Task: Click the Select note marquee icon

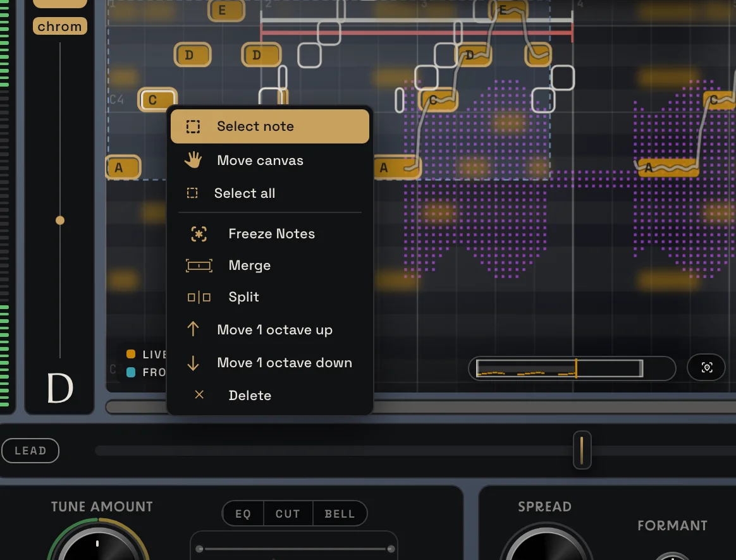Action: pyautogui.click(x=193, y=126)
